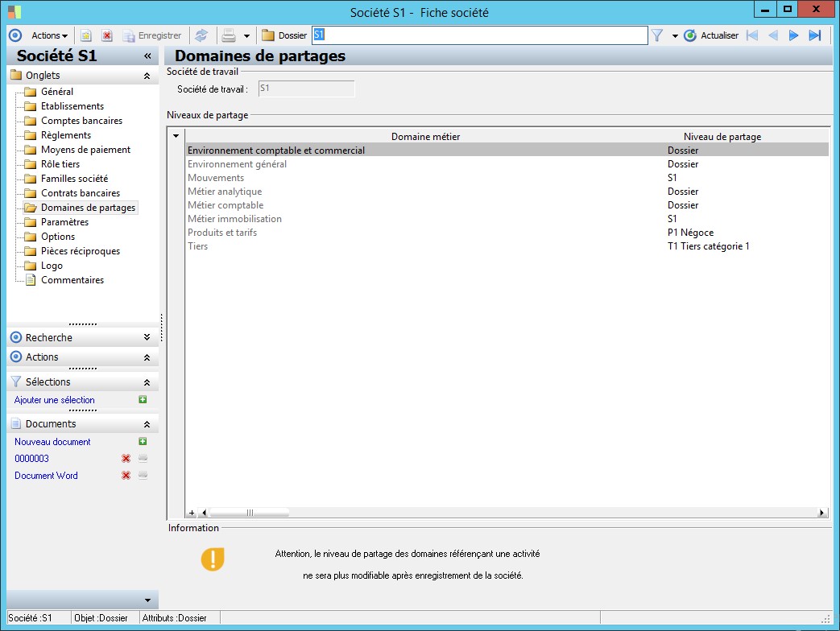Collapse the Documents section
This screenshot has height=631, width=840.
tap(147, 424)
